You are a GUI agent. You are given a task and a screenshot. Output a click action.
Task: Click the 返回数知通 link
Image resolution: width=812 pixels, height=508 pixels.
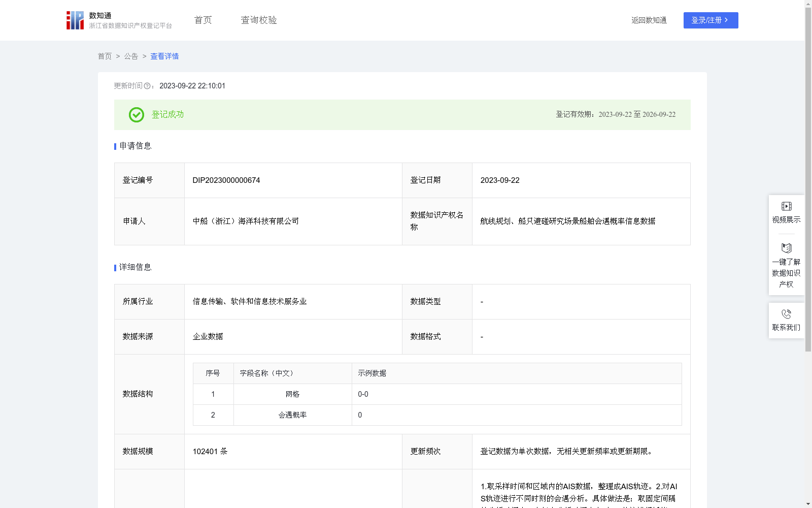coord(649,20)
